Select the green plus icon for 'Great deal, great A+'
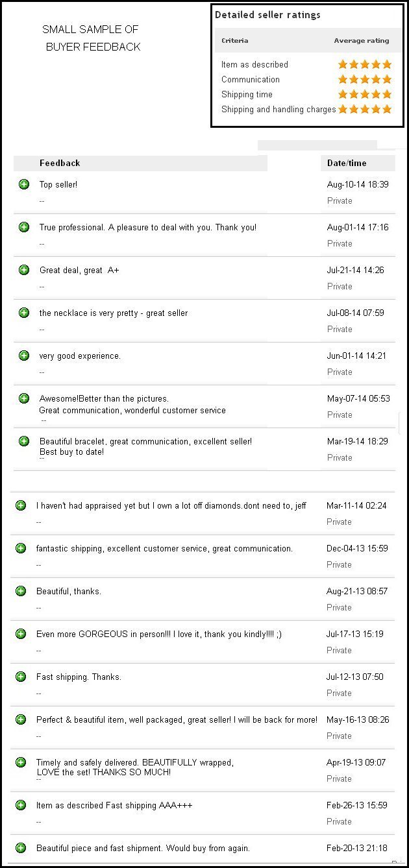 (x=24, y=270)
